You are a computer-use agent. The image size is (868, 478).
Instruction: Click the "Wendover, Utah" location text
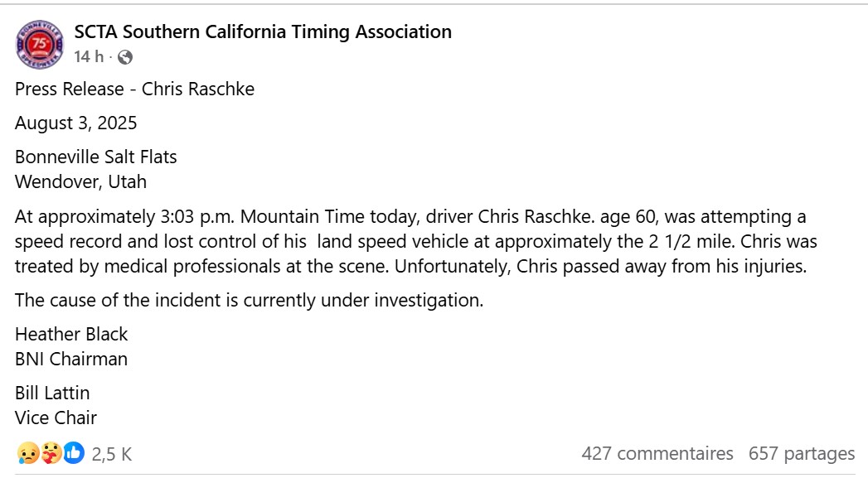pos(80,181)
